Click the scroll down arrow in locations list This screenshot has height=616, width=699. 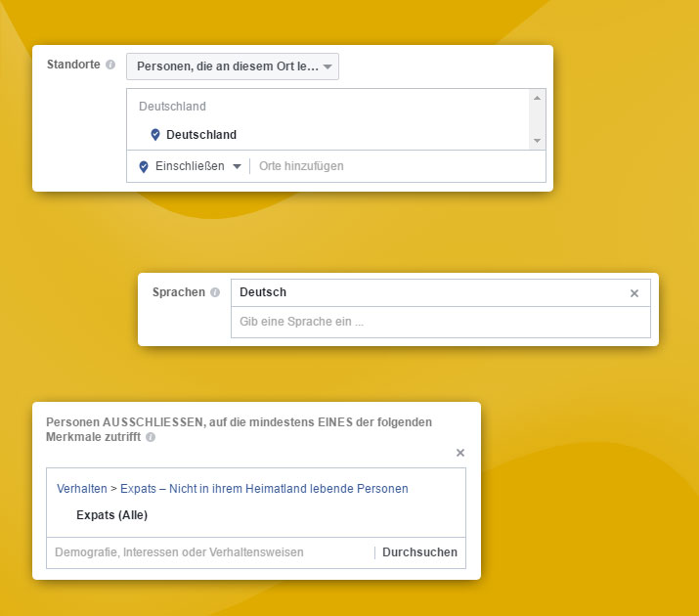click(x=537, y=141)
